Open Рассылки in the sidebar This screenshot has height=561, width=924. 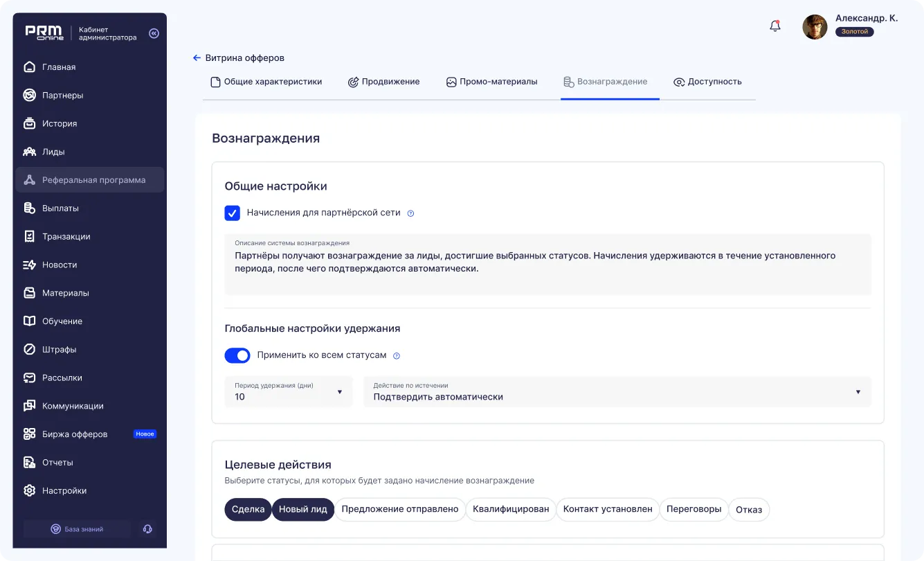click(90, 378)
